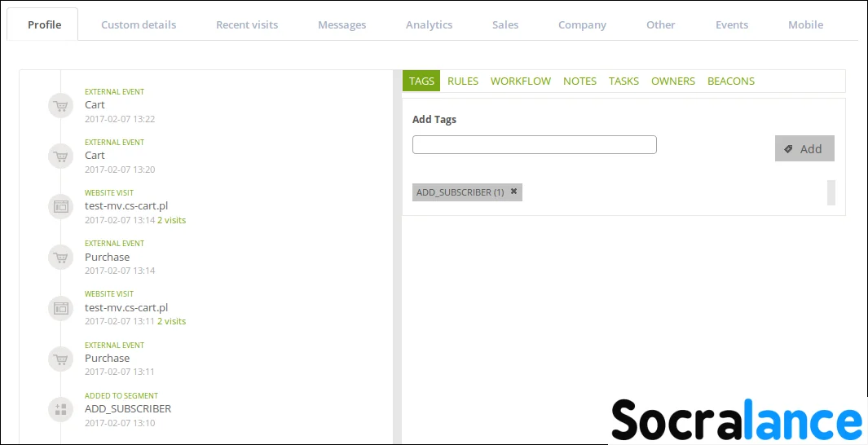Click the Purchase event dated 13:11
This screenshot has height=445, width=868.
coord(107,358)
